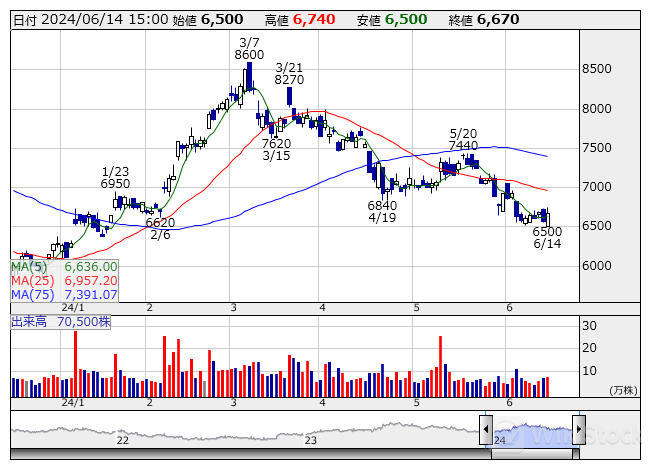This screenshot has width=653, height=470.
Task: Click the 高値 6,740 value in header
Action: coord(309,19)
